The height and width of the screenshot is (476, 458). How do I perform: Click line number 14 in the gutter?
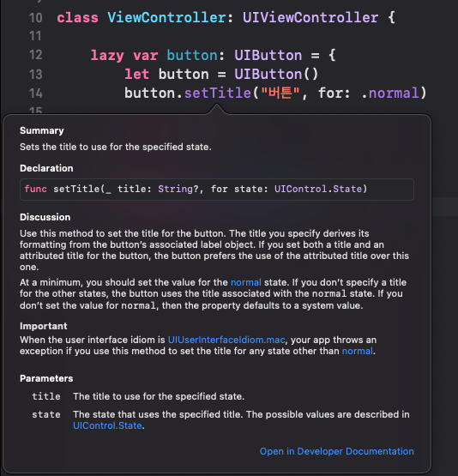pyautogui.click(x=36, y=93)
